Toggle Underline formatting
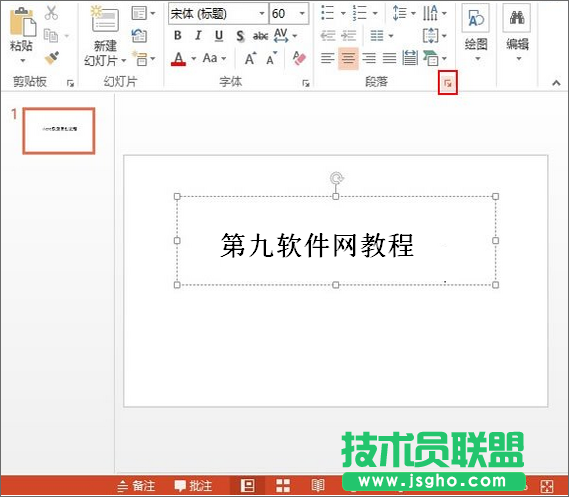Viewport: 569px width, 497px height. [219, 36]
